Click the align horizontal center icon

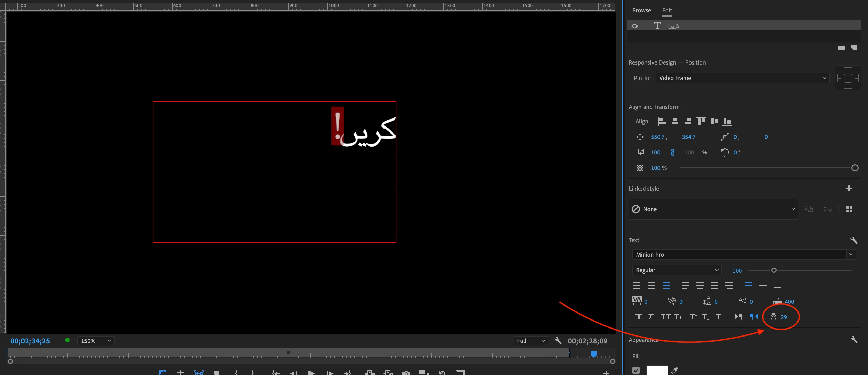(675, 121)
